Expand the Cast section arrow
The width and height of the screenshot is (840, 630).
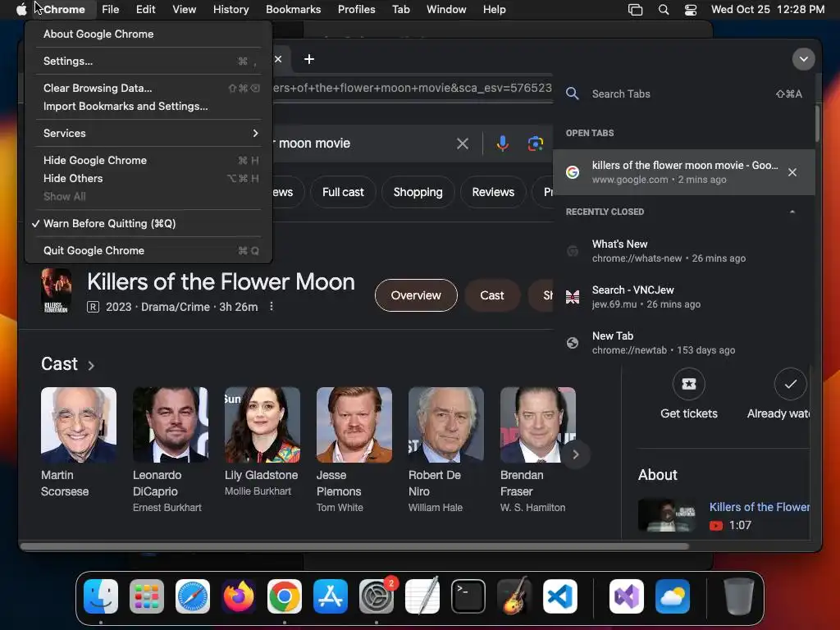(91, 365)
